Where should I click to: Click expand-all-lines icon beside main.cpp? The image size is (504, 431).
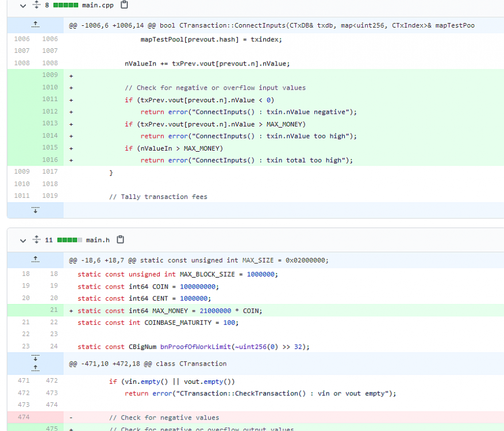[x=37, y=5]
